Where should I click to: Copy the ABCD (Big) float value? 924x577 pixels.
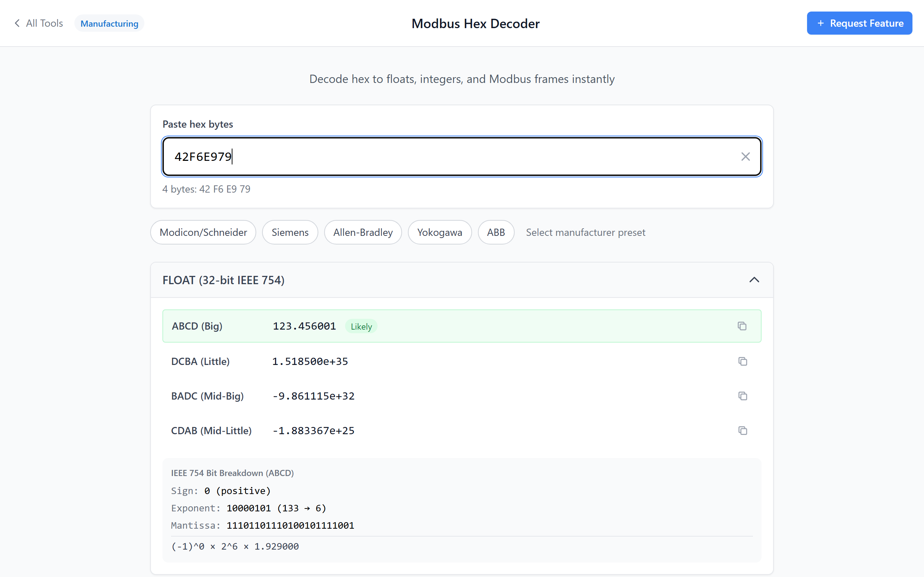[742, 326]
